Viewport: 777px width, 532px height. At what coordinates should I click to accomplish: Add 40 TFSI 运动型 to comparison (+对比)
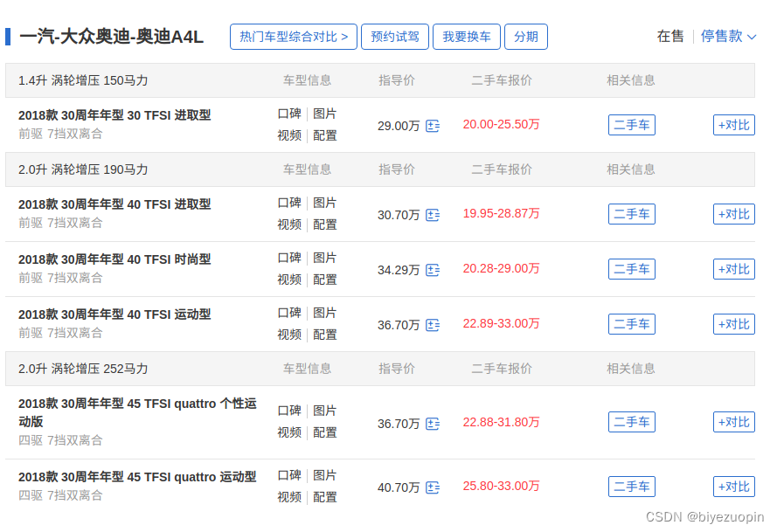click(734, 324)
